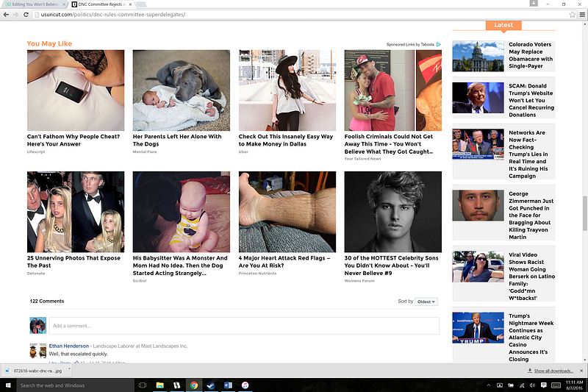The height and width of the screenshot is (392, 588).
Task: Select the DNC Committee Rejects tab
Action: 100,4
